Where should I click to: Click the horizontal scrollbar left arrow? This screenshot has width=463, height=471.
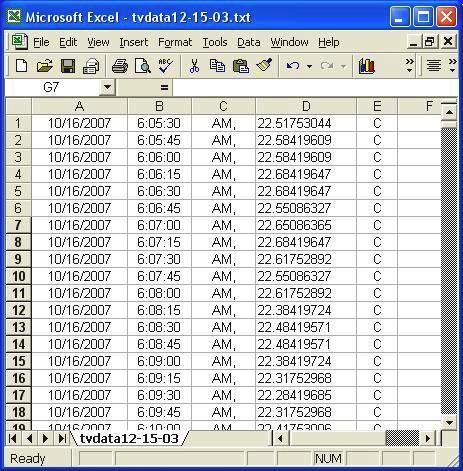[281, 438]
